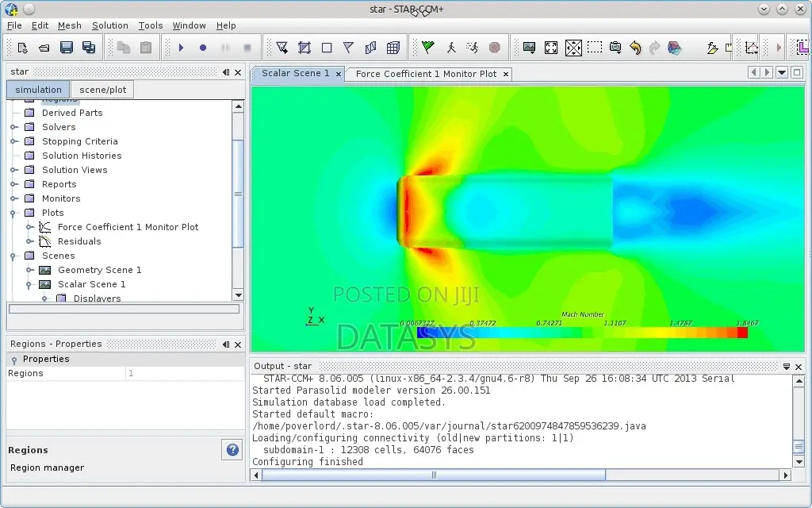Image resolution: width=812 pixels, height=508 pixels.
Task: Click the Regions property value field
Action: tap(185, 373)
